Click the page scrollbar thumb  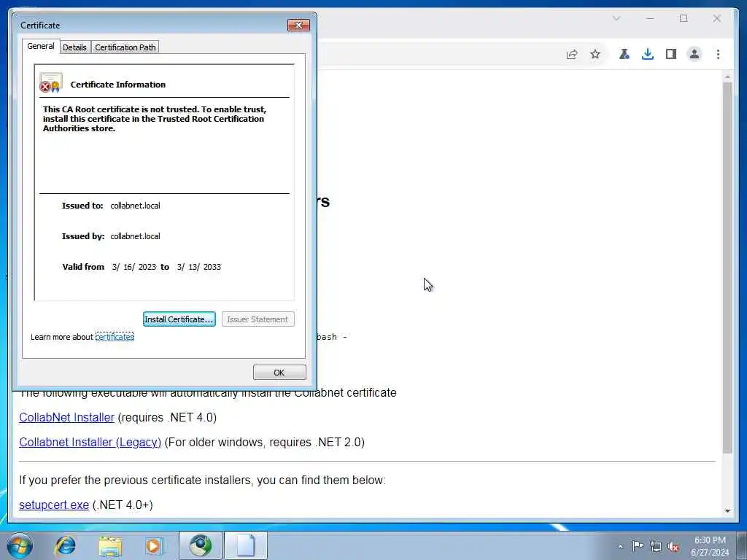[x=727, y=268]
